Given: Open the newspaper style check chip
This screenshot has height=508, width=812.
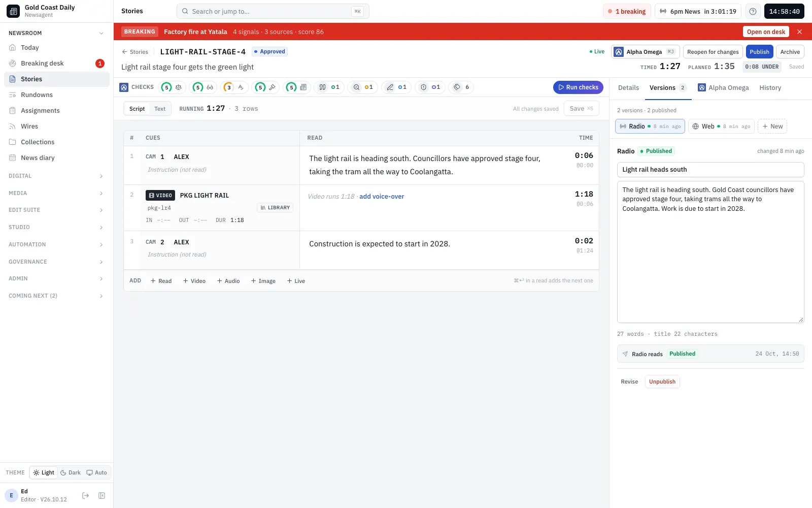Looking at the screenshot, I should pyautogui.click(x=297, y=87).
